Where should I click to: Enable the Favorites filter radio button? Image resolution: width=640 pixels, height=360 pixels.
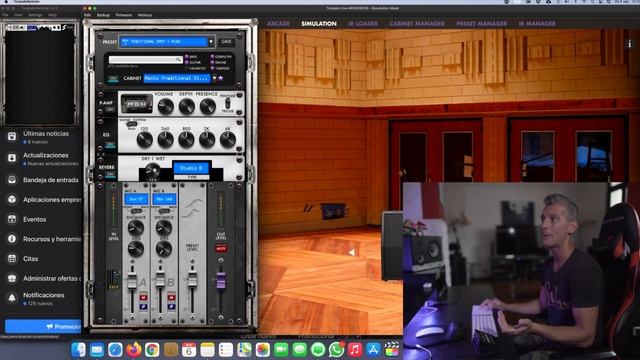[x=187, y=68]
